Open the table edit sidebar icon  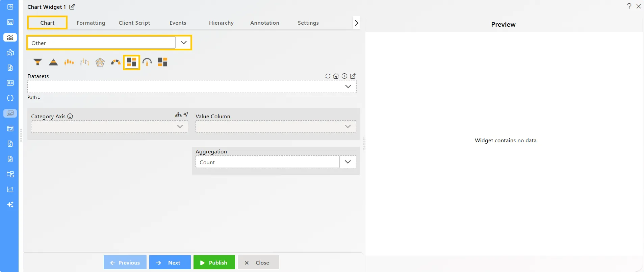tap(10, 128)
